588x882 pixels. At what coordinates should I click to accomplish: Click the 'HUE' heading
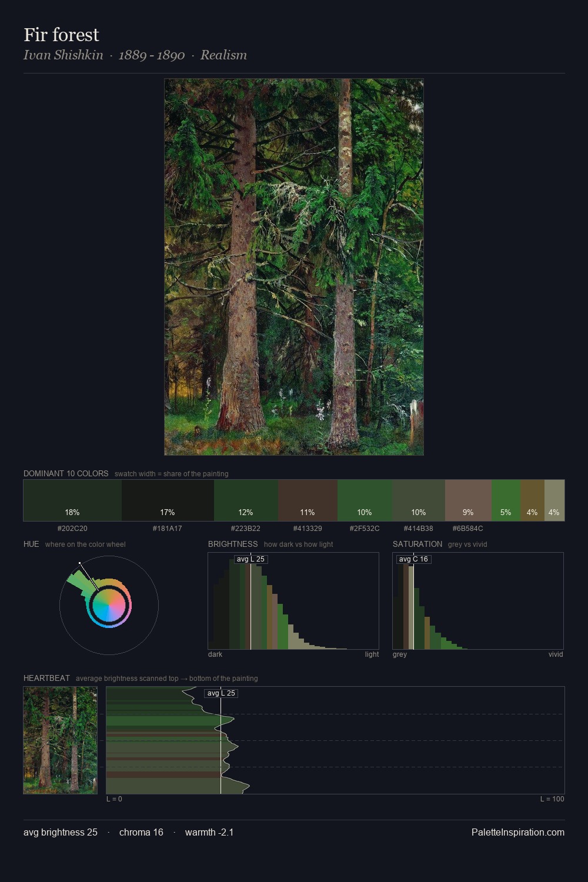pyautogui.click(x=31, y=544)
